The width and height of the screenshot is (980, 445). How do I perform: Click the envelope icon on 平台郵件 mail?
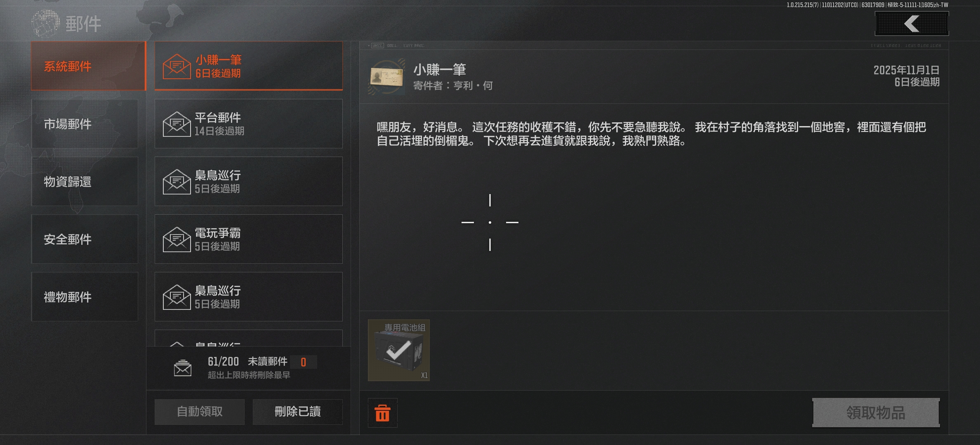point(177,124)
